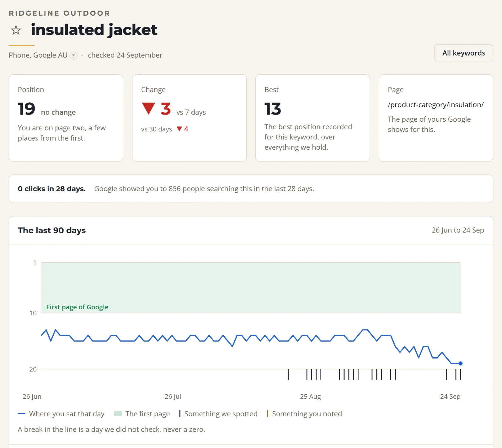Click the best position value "13"
The height and width of the screenshot is (448, 502).
tap(273, 109)
